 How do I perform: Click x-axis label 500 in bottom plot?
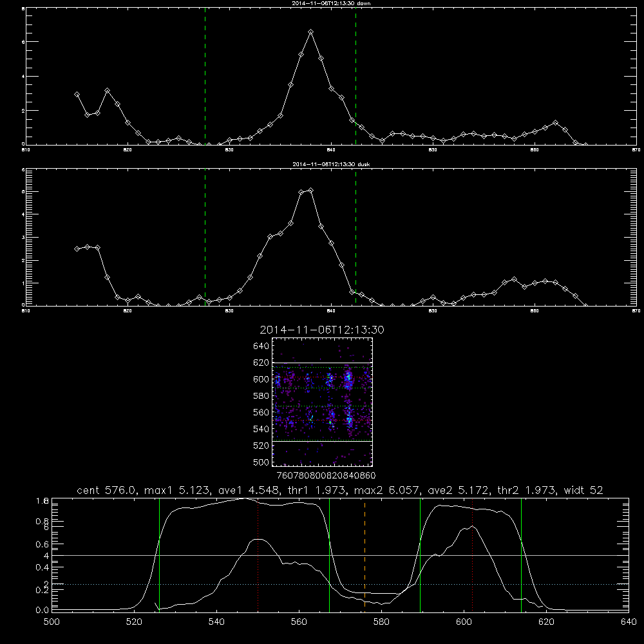52,622
